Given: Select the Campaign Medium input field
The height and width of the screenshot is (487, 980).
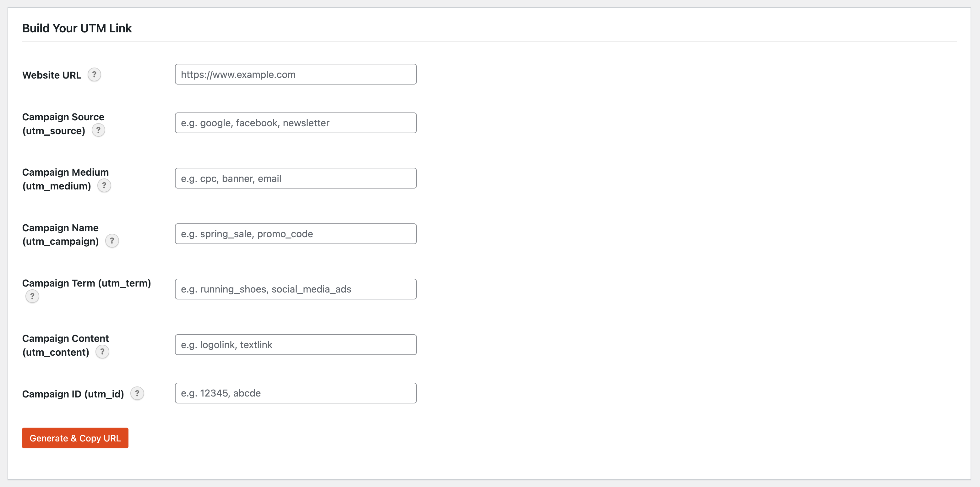Looking at the screenshot, I should (296, 178).
